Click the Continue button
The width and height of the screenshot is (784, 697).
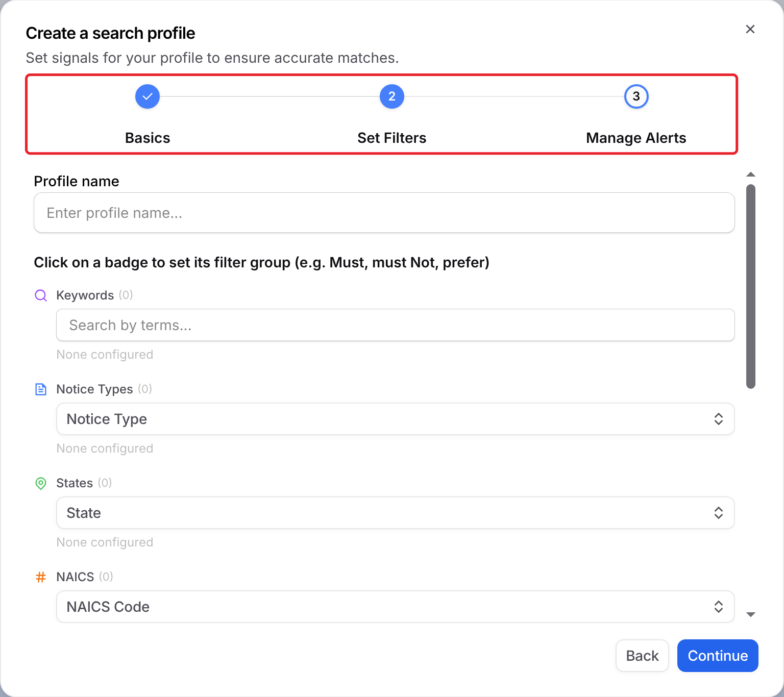(x=718, y=656)
